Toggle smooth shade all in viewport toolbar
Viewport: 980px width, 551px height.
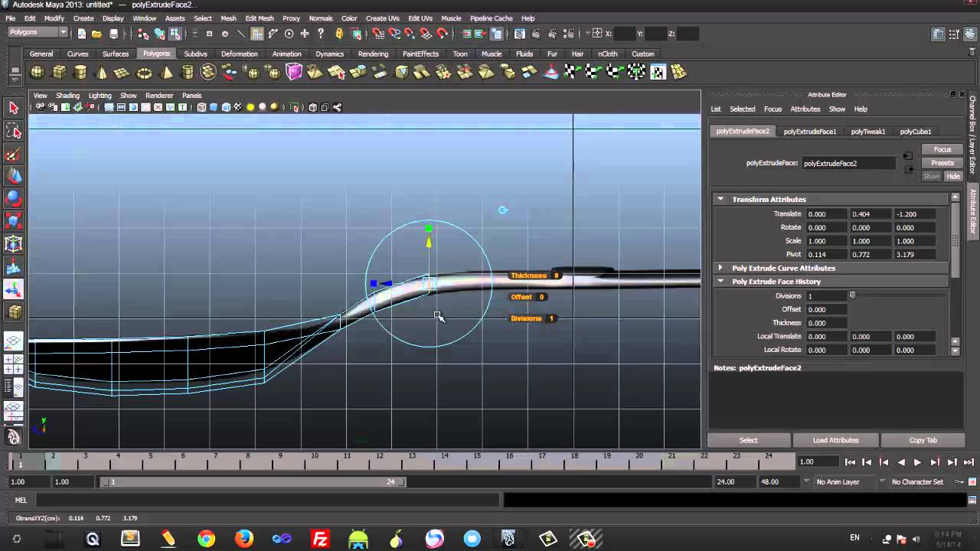[x=214, y=107]
